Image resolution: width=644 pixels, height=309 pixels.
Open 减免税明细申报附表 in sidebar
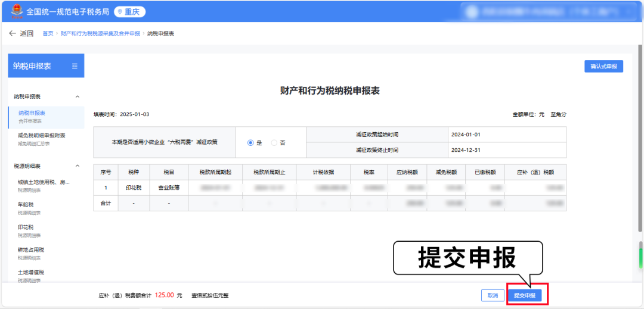point(42,136)
